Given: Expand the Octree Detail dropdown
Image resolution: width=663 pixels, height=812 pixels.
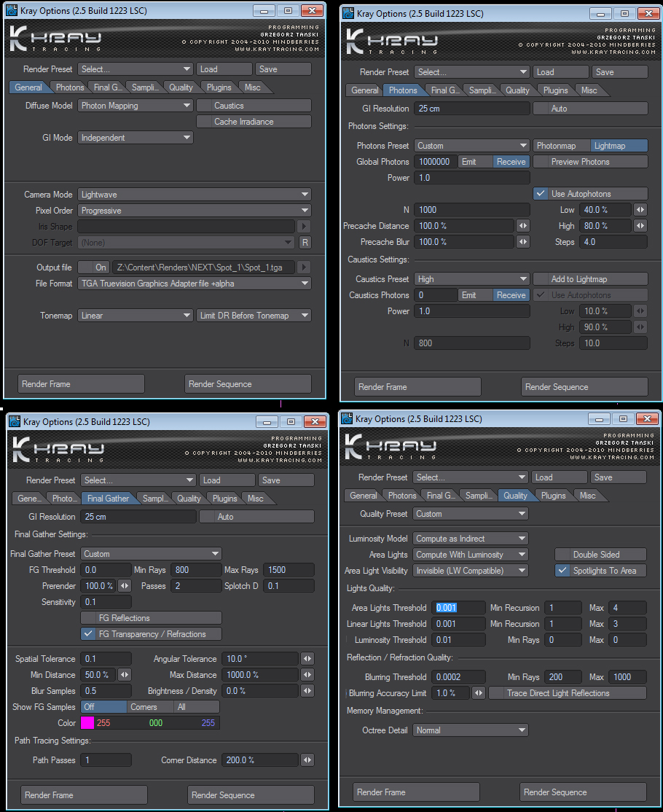Looking at the screenshot, I should pos(471,730).
